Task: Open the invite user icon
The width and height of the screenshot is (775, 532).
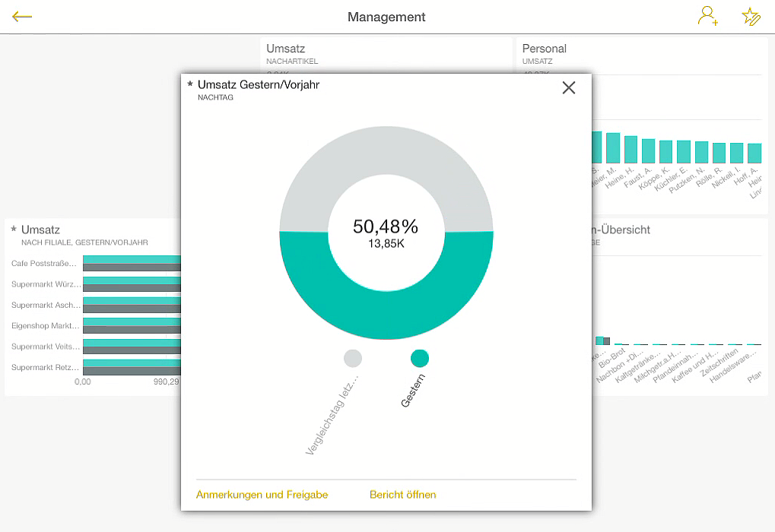Action: 707,17
